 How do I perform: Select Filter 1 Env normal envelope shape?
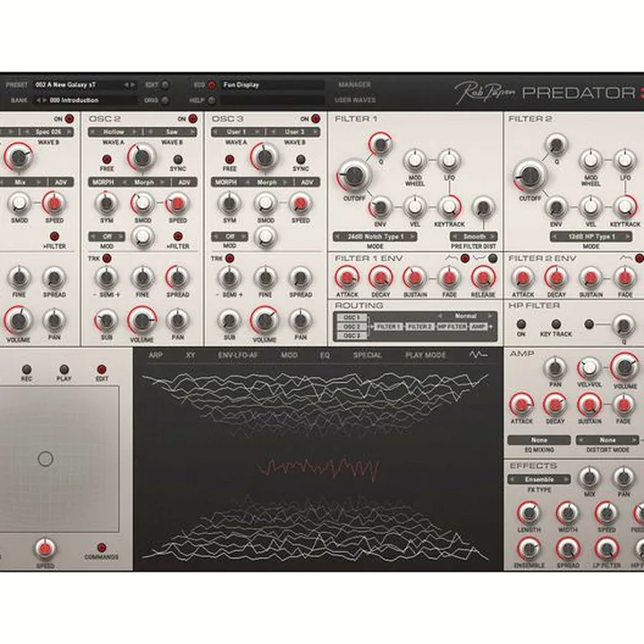(464, 258)
